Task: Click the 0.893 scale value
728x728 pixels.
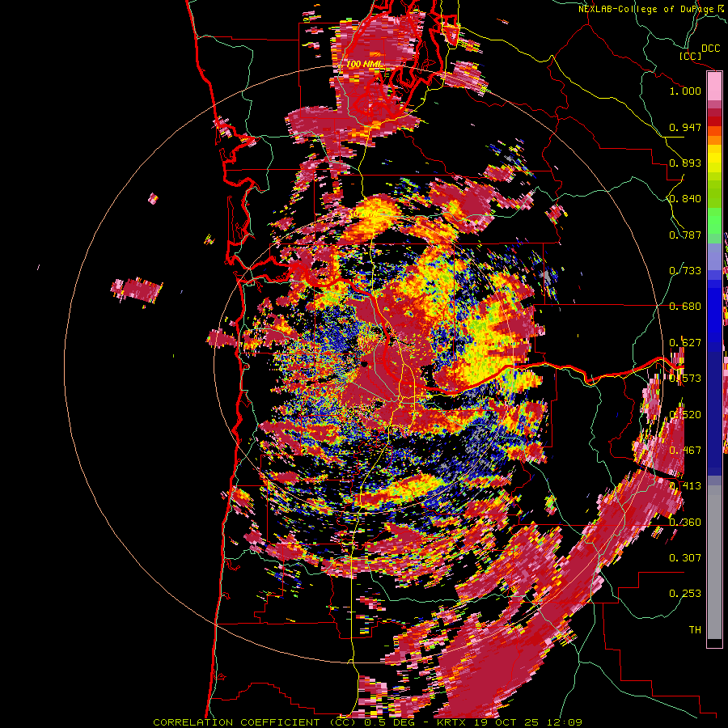Action: tap(685, 163)
